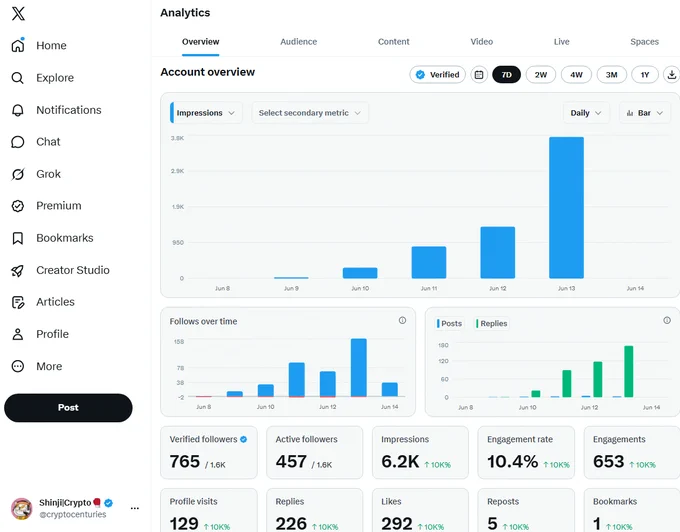Open Grok icon in sidebar
Image resolution: width=680 pixels, height=532 pixels.
click(18, 174)
